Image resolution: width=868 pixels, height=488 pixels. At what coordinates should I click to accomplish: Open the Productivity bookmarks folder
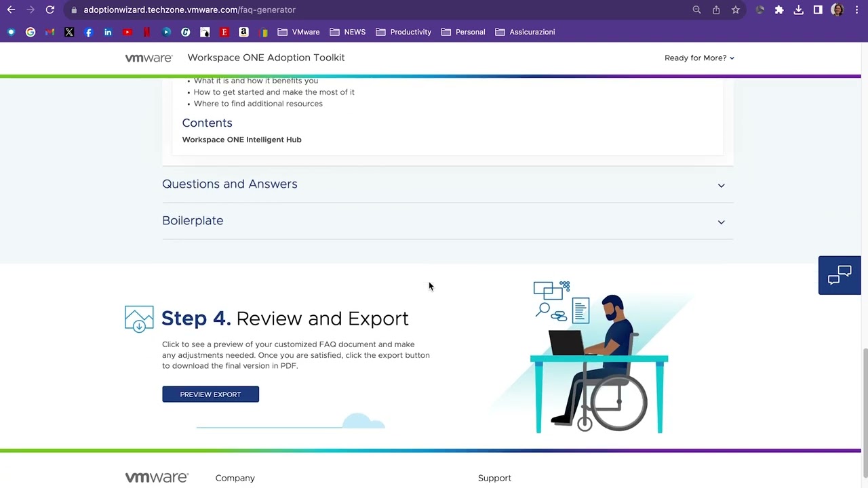point(403,32)
